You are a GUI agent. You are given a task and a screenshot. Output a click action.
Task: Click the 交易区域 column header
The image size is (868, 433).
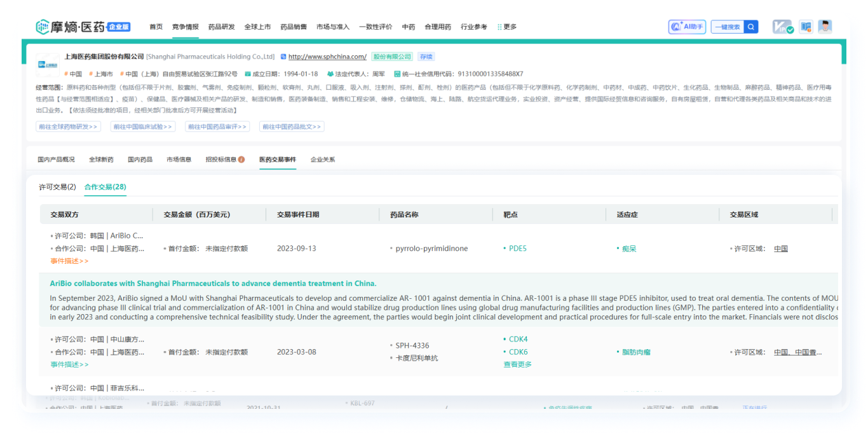point(743,214)
